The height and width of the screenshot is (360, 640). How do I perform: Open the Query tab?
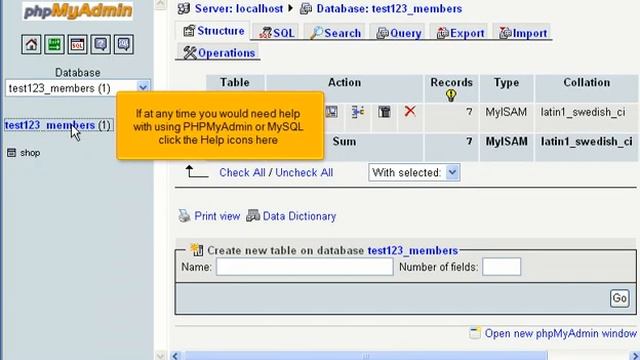point(398,33)
